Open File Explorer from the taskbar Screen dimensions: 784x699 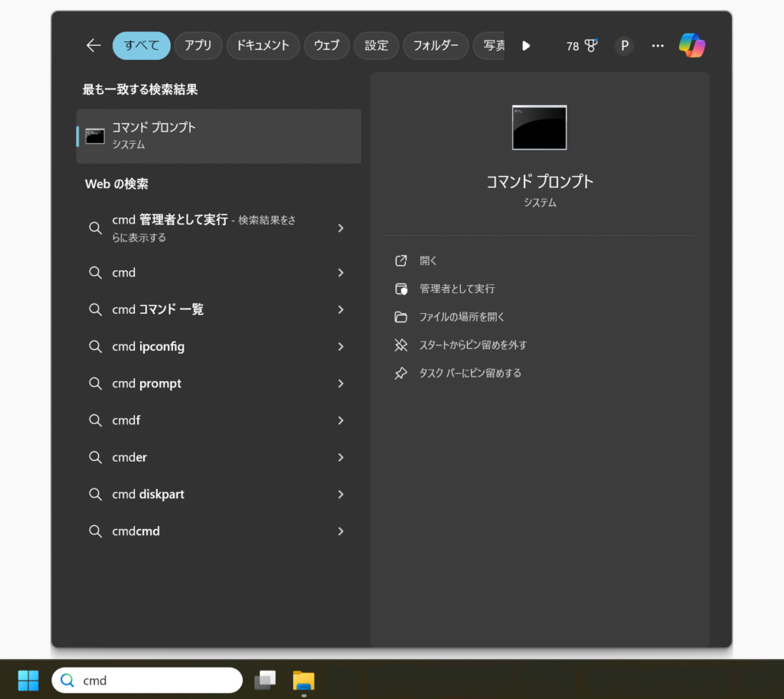coord(303,680)
